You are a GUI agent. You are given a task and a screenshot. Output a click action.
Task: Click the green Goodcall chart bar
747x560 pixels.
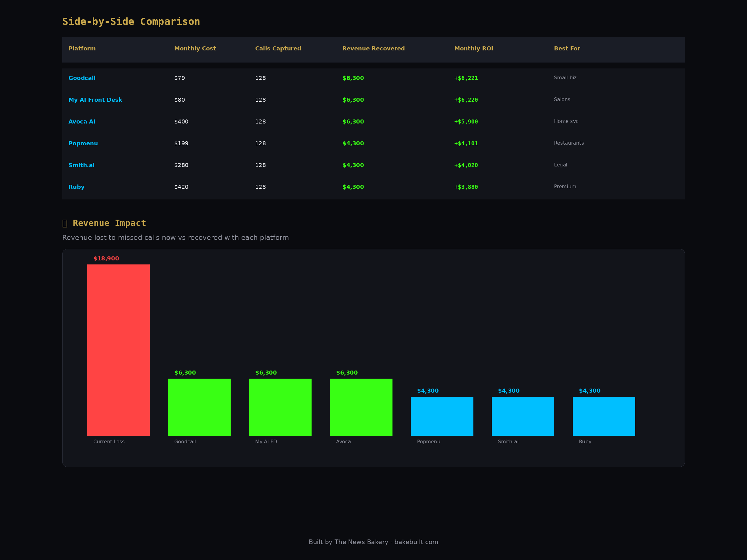199,407
